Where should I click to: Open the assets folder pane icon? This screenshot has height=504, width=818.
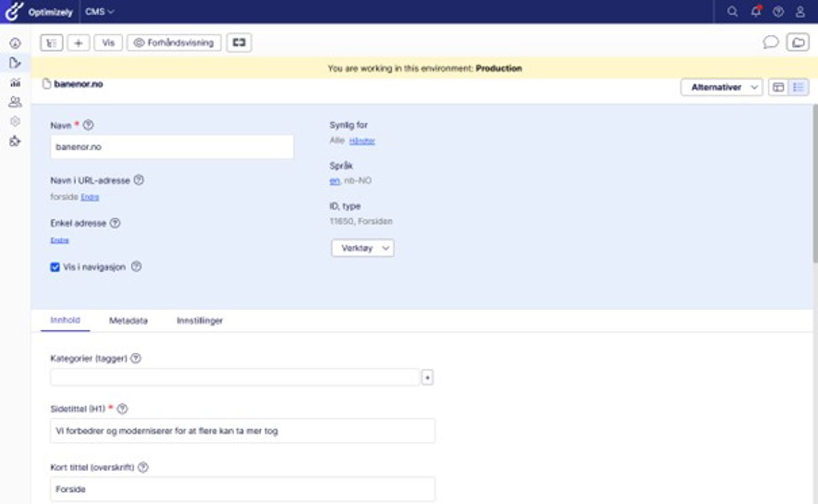pyautogui.click(x=798, y=42)
